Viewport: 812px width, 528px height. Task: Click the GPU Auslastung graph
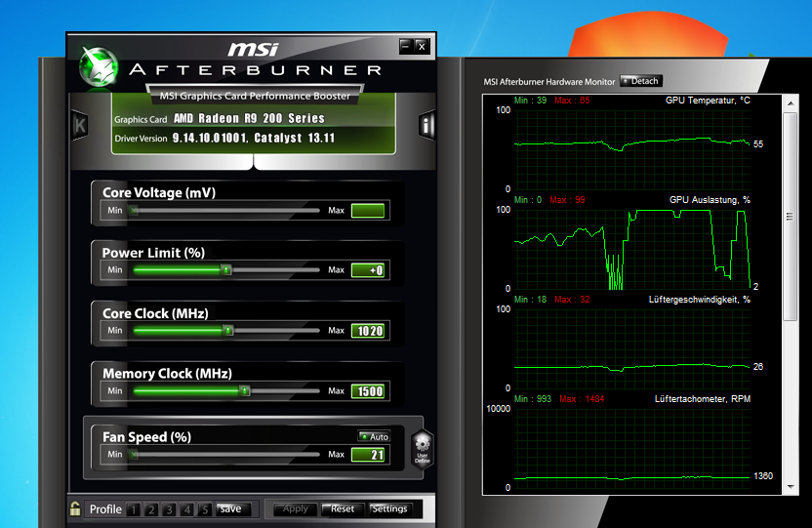pyautogui.click(x=632, y=249)
